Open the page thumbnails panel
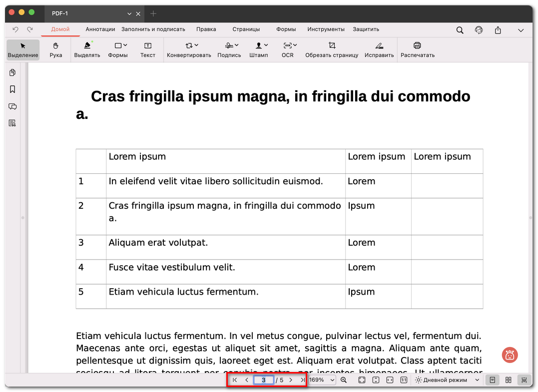The image size is (538, 392). coord(12,72)
